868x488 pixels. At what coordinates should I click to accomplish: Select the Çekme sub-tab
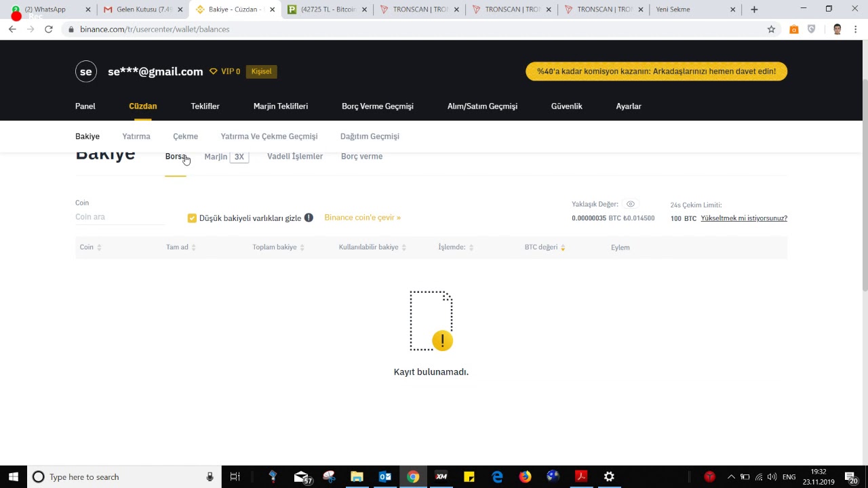tap(185, 136)
